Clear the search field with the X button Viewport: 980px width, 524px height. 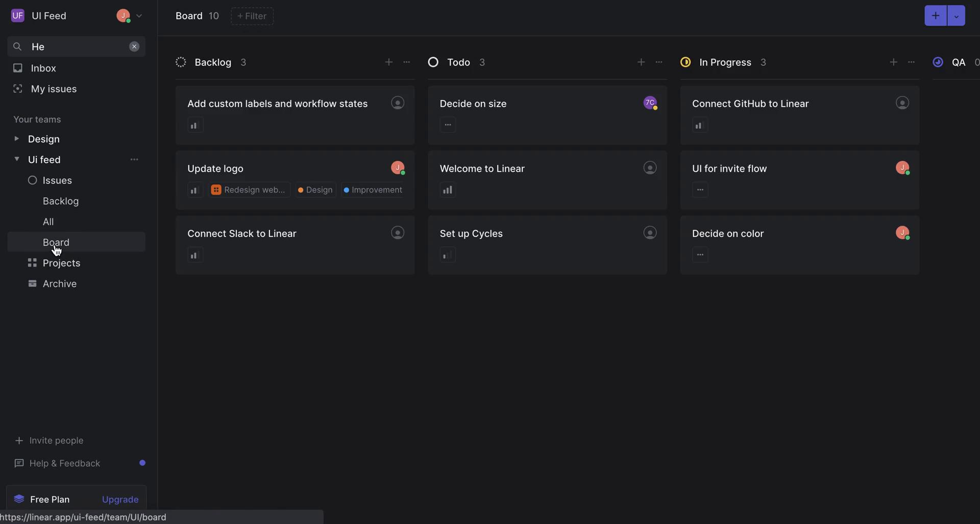click(x=134, y=46)
